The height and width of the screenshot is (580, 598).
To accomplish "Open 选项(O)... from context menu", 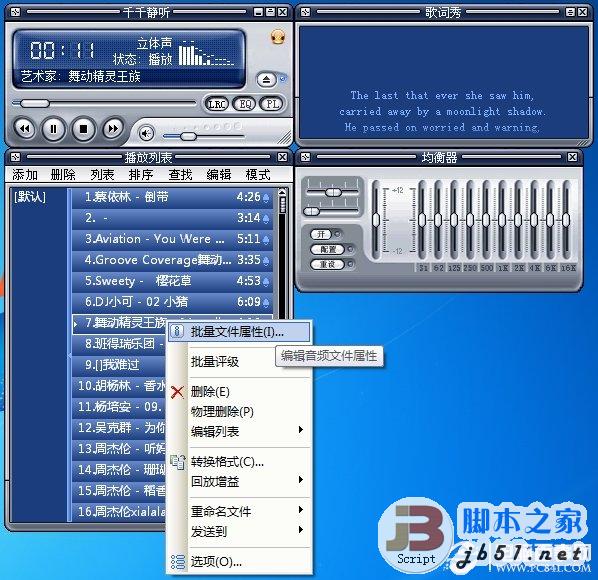I will (x=239, y=561).
